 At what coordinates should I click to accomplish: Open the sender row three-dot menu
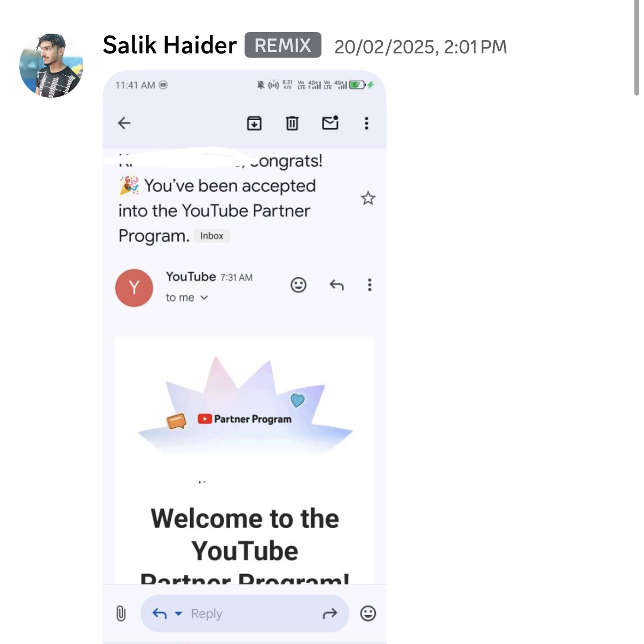[370, 285]
